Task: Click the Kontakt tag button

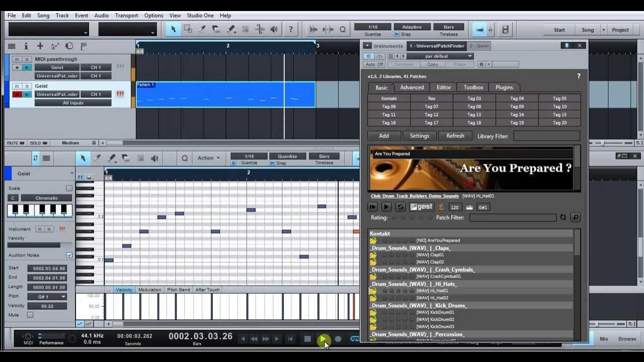Action: [x=389, y=99]
